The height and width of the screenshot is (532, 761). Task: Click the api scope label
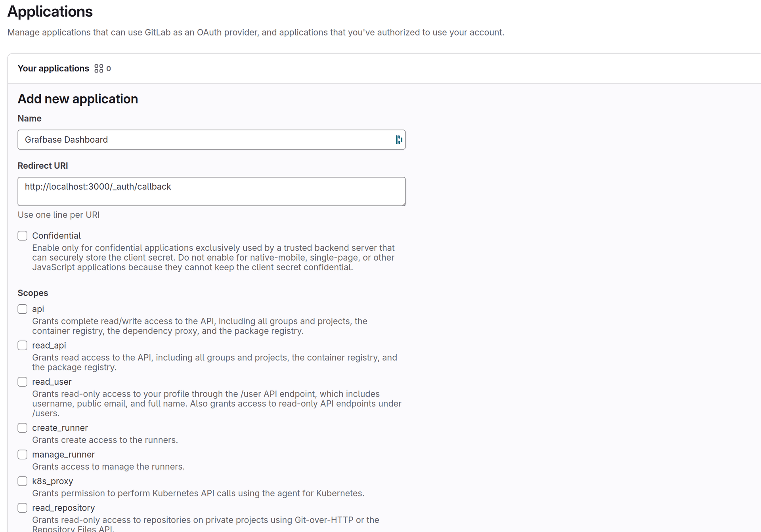pyautogui.click(x=38, y=309)
